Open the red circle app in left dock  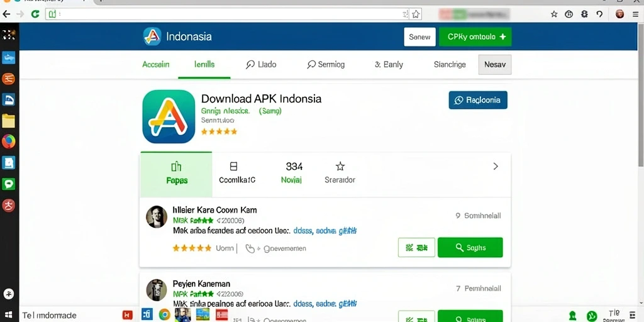[x=9, y=204]
